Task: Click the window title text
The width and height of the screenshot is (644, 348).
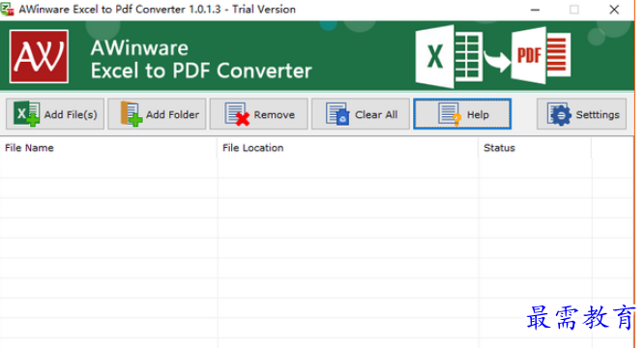Action: [x=157, y=10]
